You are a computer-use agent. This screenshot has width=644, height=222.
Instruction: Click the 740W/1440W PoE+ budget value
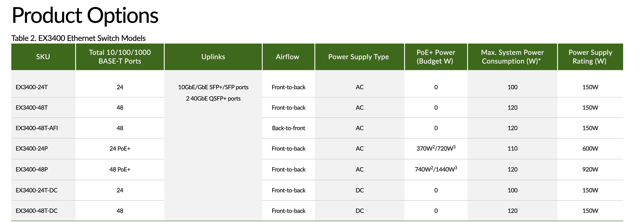click(436, 169)
